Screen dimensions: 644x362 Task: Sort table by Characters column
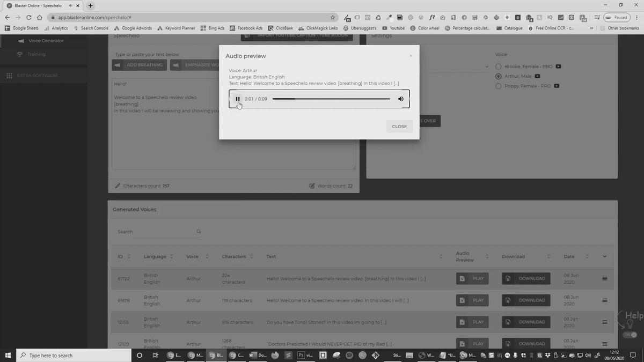tap(252, 256)
